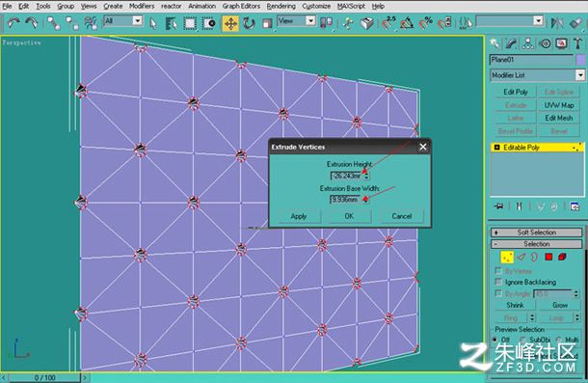Collapse the Selection rollout

point(536,244)
